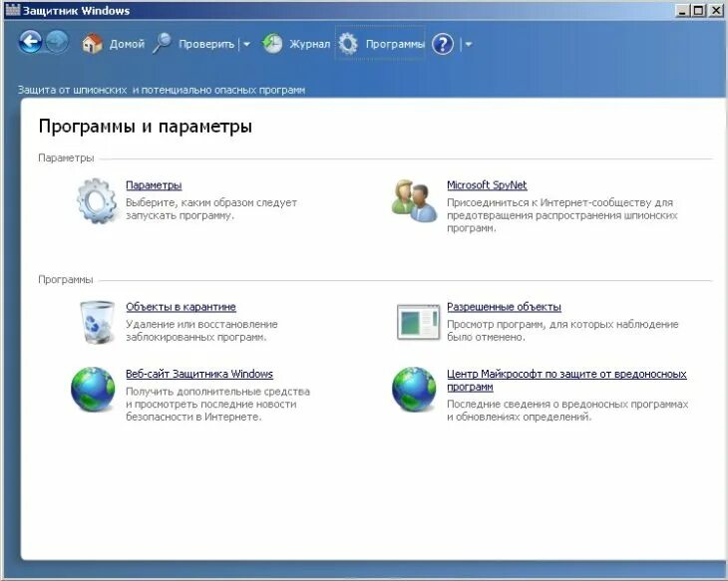The image size is (728, 581).
Task: Go back with the blue Back arrow
Action: pyautogui.click(x=30, y=42)
